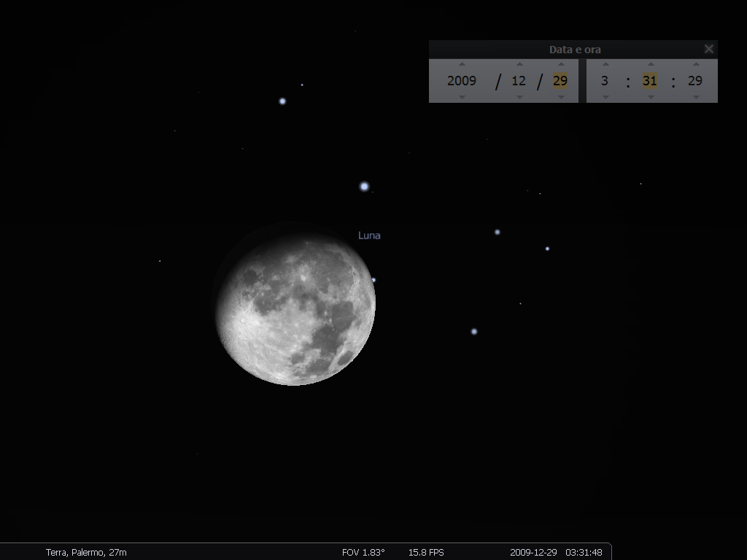The height and width of the screenshot is (560, 747).
Task: Increase the minutes value with up arrow
Action: coord(651,64)
